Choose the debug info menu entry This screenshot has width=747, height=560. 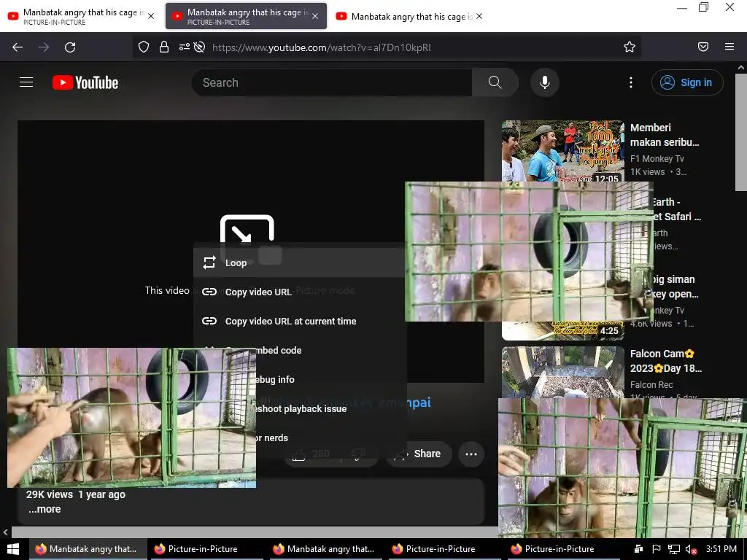[x=330, y=379]
